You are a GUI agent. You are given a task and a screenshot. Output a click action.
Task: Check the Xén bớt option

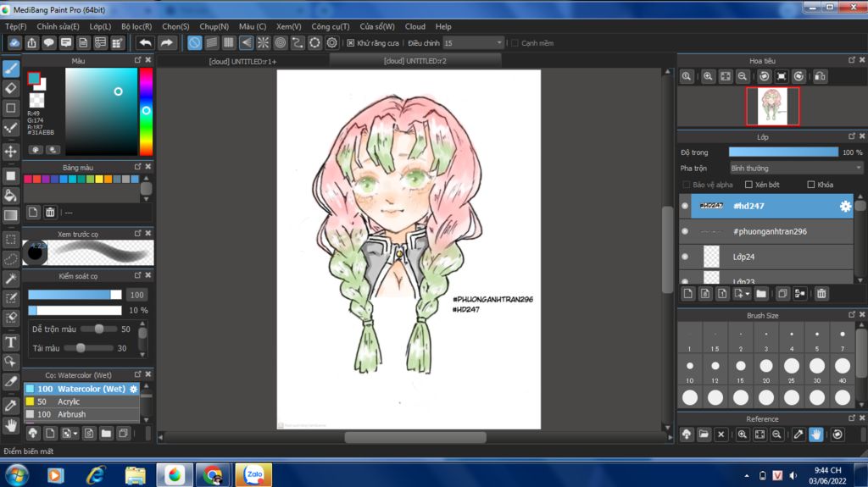pyautogui.click(x=748, y=185)
